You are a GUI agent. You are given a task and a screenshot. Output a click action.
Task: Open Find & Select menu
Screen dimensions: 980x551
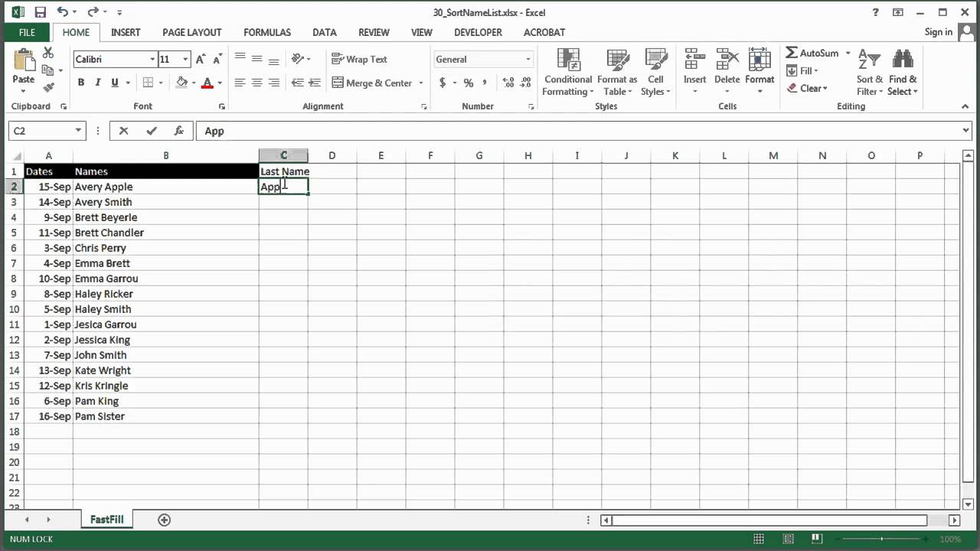click(x=903, y=73)
